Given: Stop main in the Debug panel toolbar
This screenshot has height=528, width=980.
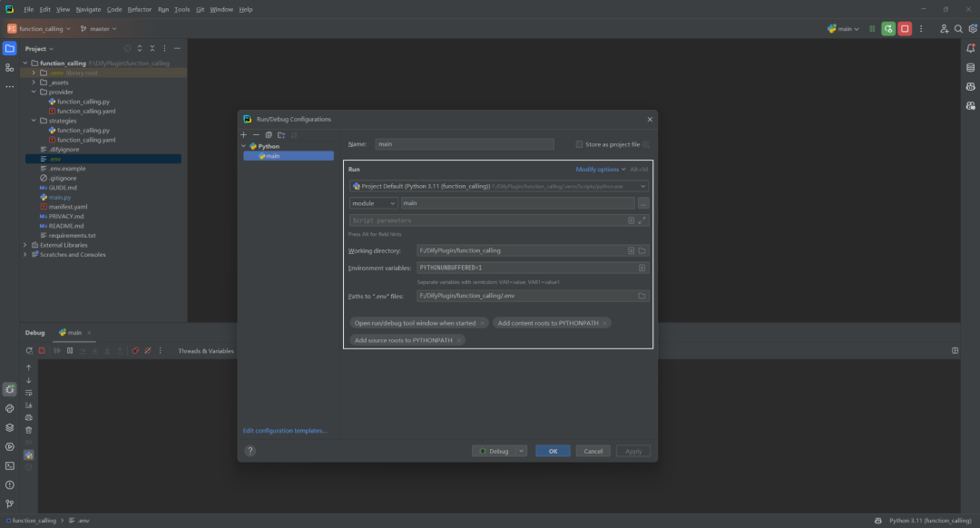Looking at the screenshot, I should coord(42,351).
